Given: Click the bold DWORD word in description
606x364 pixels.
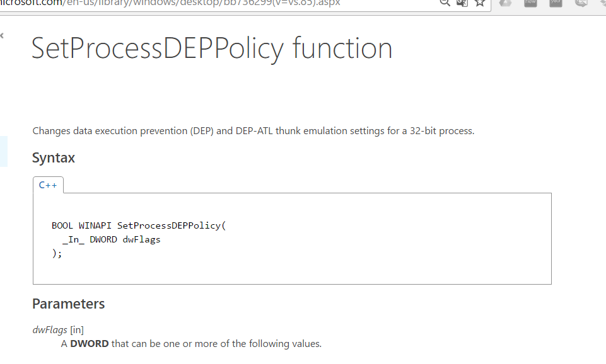Looking at the screenshot, I should (89, 344).
